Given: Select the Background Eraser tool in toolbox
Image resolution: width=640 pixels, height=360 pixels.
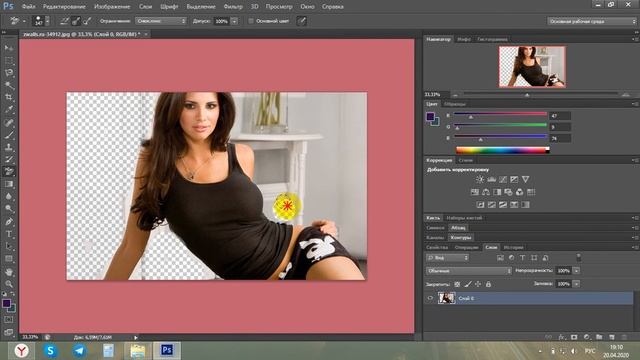Looking at the screenshot, I should tap(9, 171).
